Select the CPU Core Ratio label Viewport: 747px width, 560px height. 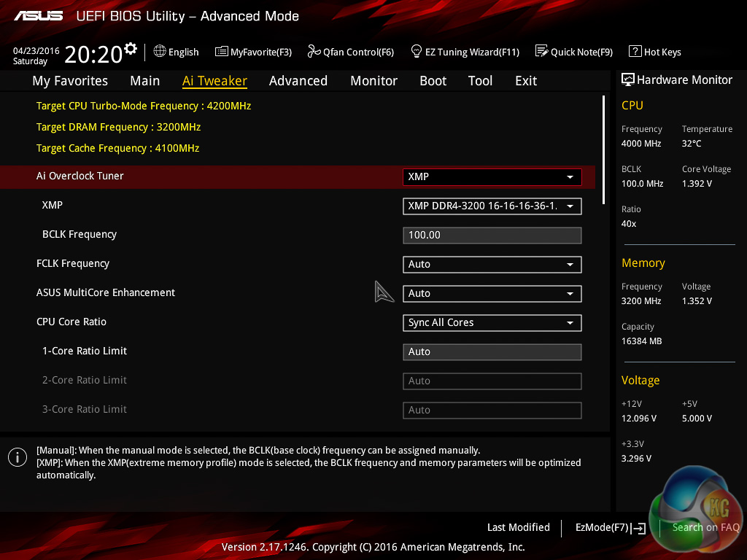coord(71,322)
